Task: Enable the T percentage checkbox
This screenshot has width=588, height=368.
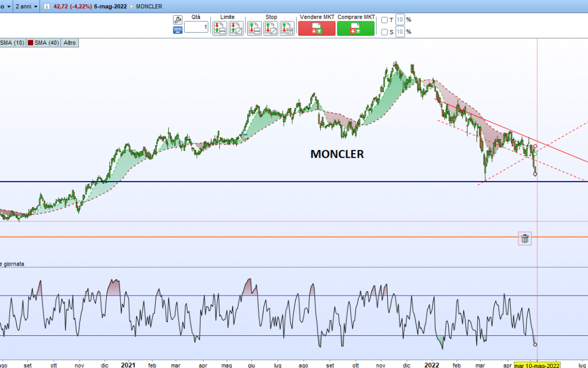Action: [384, 20]
